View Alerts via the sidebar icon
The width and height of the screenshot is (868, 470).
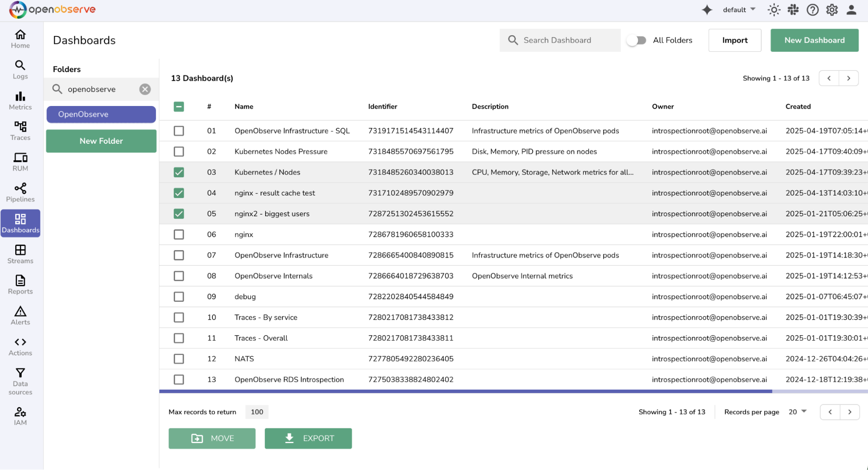pyautogui.click(x=20, y=315)
